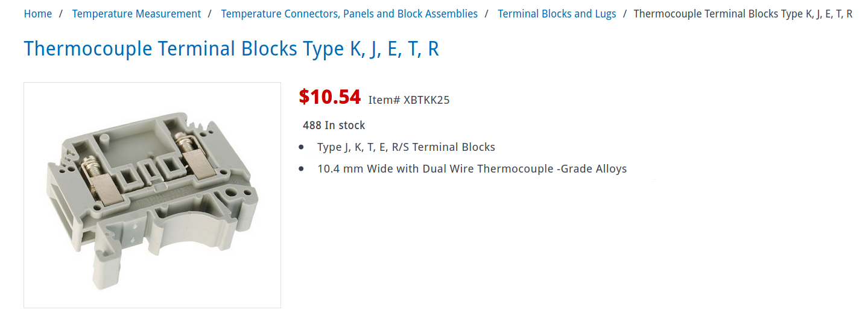The height and width of the screenshot is (324, 868).
Task: Click the Type J, K, T, E, R/S bullet text
Action: 406,147
